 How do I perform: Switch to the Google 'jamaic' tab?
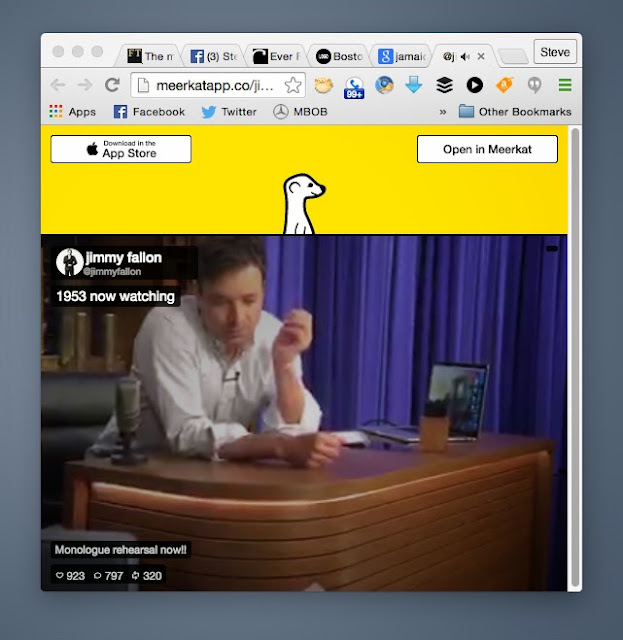click(402, 56)
